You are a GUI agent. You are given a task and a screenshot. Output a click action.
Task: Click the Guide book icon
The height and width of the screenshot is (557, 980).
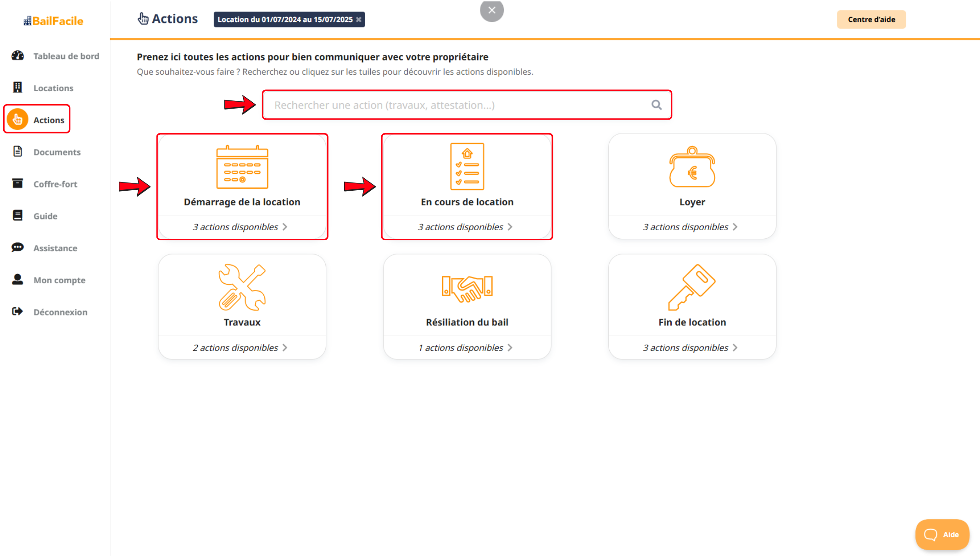click(17, 215)
